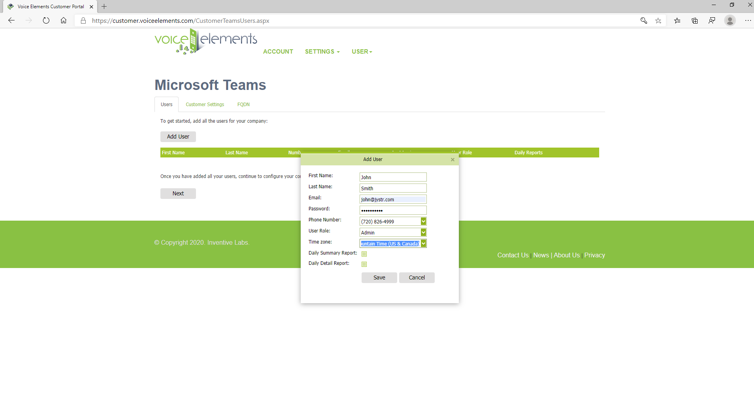The height and width of the screenshot is (414, 754).
Task: Click the Password input field
Action: pos(393,210)
